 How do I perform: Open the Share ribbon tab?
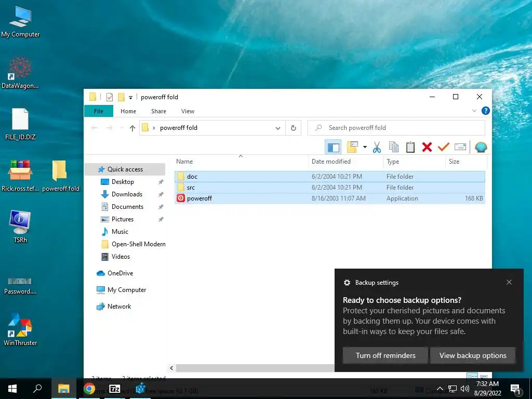(x=158, y=111)
